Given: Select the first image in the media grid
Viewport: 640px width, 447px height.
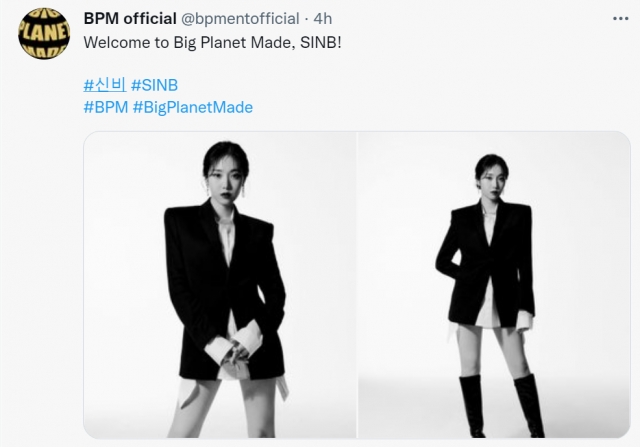Looking at the screenshot, I should [220, 285].
